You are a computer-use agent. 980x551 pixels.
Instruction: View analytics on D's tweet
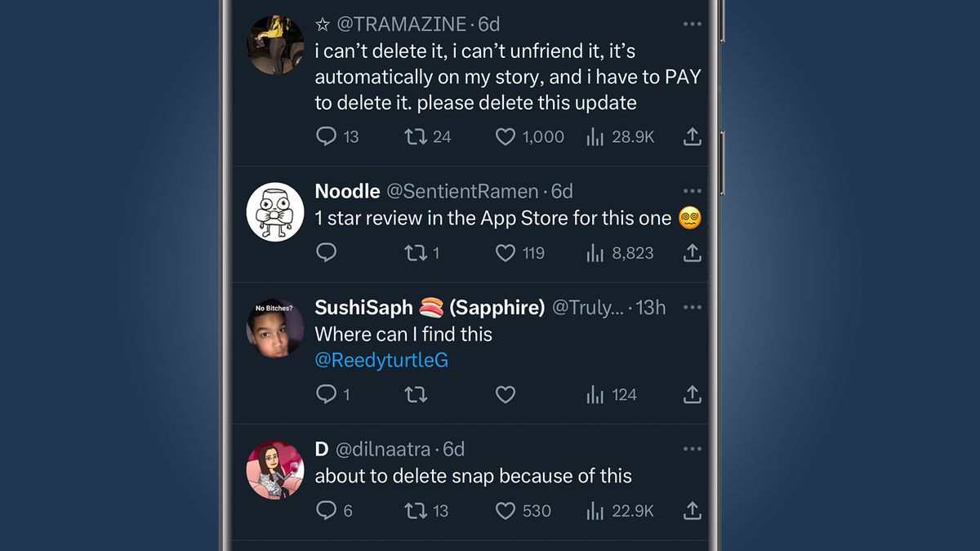point(595,511)
